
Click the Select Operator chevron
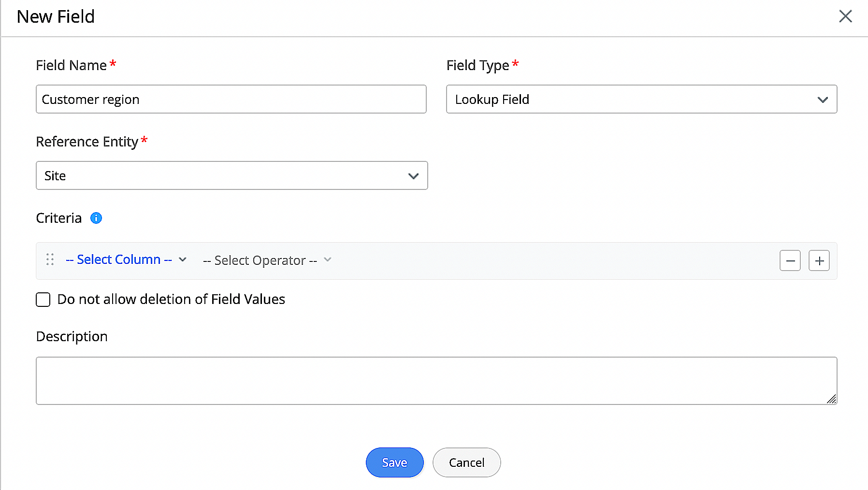[327, 259]
